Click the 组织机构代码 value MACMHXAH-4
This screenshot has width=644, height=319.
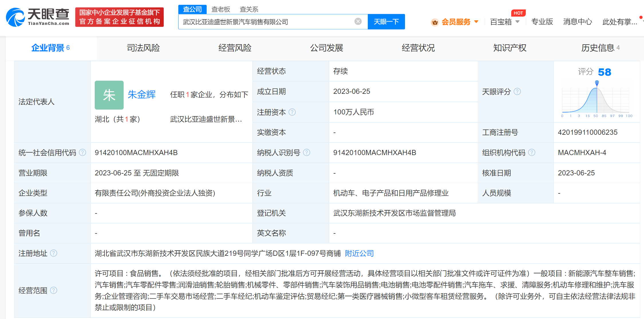582,153
